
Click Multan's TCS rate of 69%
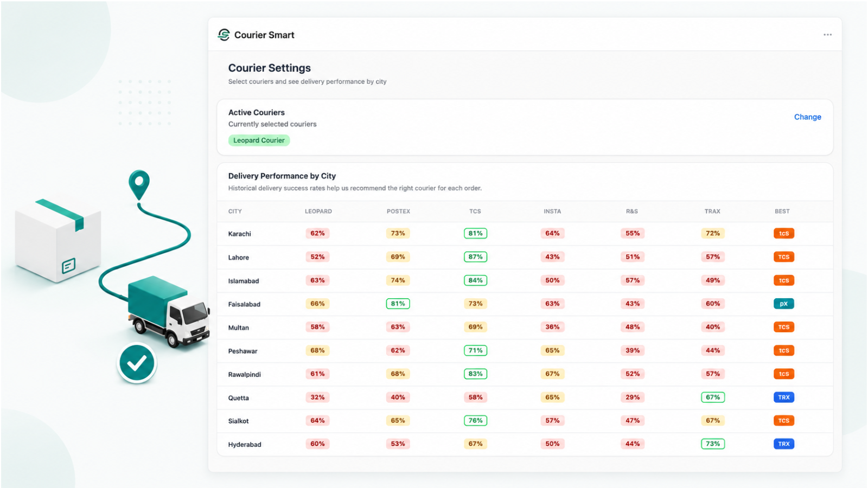pos(475,327)
